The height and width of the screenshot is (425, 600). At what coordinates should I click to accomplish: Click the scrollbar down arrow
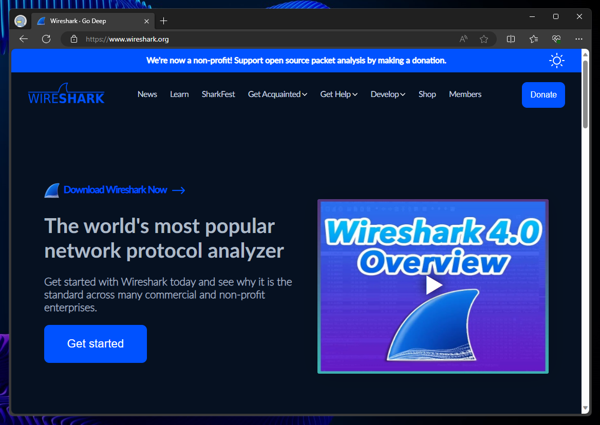(585, 408)
